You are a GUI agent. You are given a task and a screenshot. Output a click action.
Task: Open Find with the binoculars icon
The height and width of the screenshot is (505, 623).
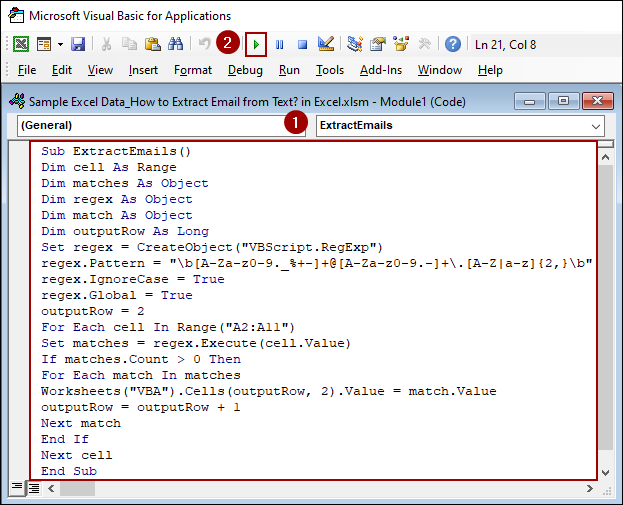(x=175, y=44)
